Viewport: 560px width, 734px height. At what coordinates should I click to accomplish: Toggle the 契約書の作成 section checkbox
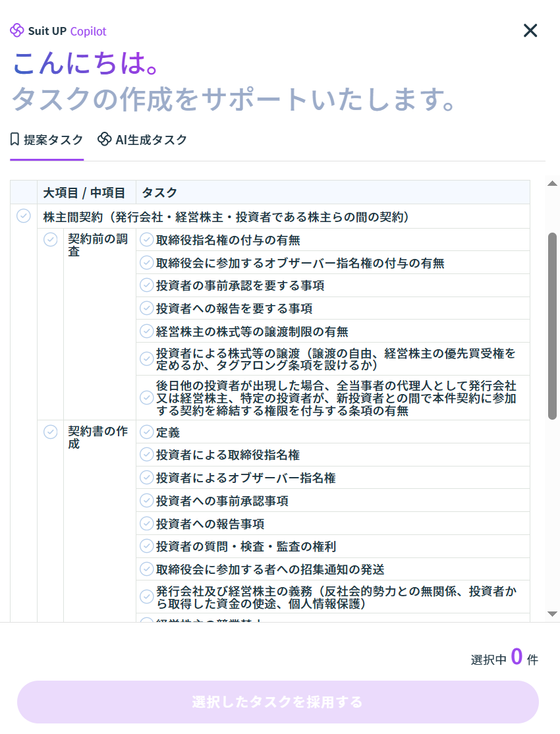click(51, 432)
